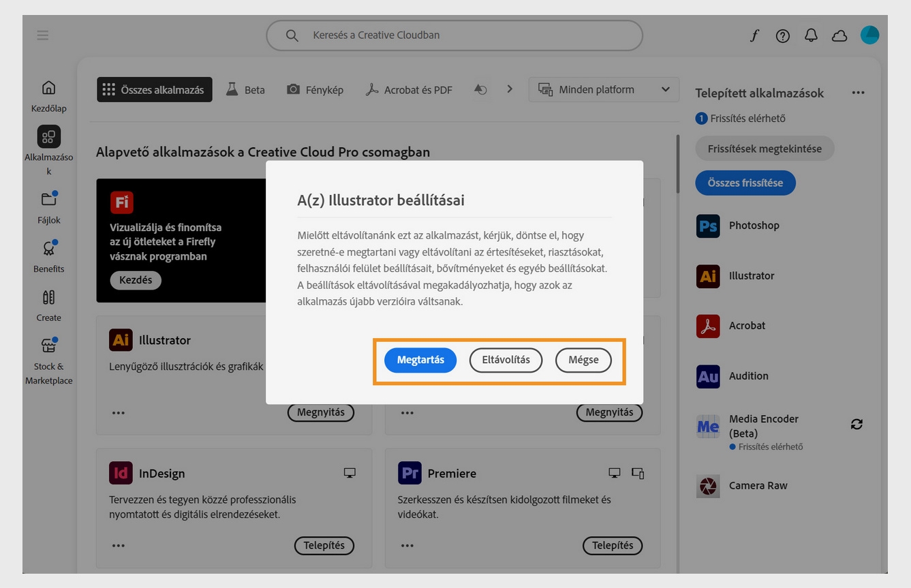Screen dimensions: 911x588
Task: Switch to the Beta tab
Action: (245, 89)
